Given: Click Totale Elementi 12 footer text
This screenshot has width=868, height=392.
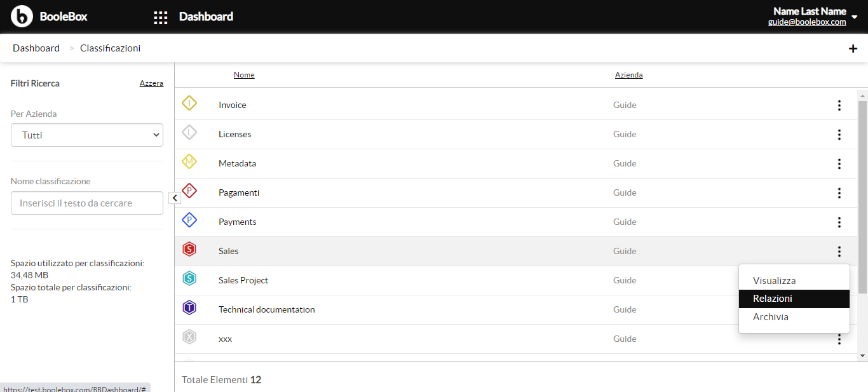Looking at the screenshot, I should coord(222,380).
